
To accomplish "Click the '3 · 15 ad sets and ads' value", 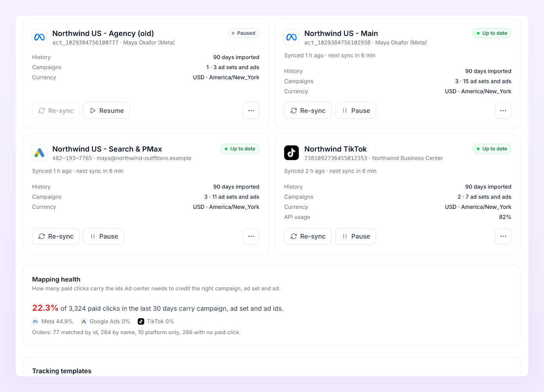I will coord(483,81).
